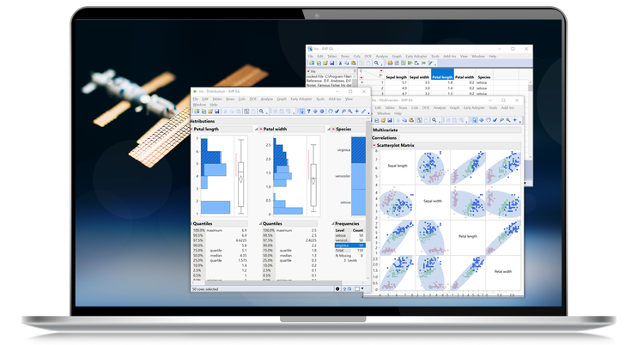This screenshot has height=345, width=644.
Task: Select Crosshairs tool in Multivariate toolbar
Action: pyautogui.click(x=514, y=120)
